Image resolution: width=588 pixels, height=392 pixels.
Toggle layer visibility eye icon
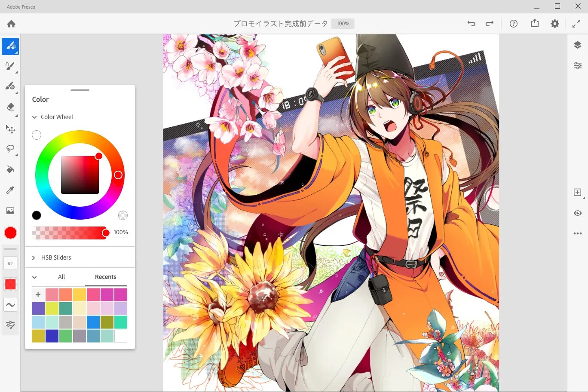578,213
